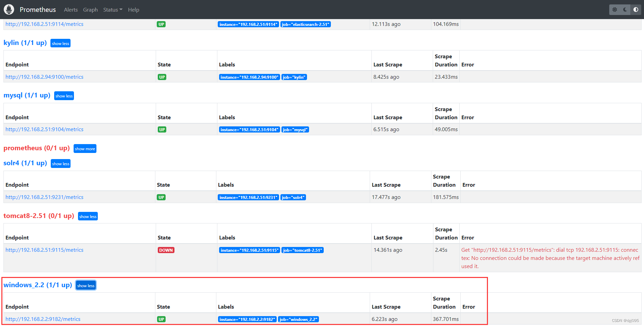This screenshot has height=326, width=644.
Task: Open the 192.168.2.51:9115 metrics endpoint link
Action: click(44, 250)
